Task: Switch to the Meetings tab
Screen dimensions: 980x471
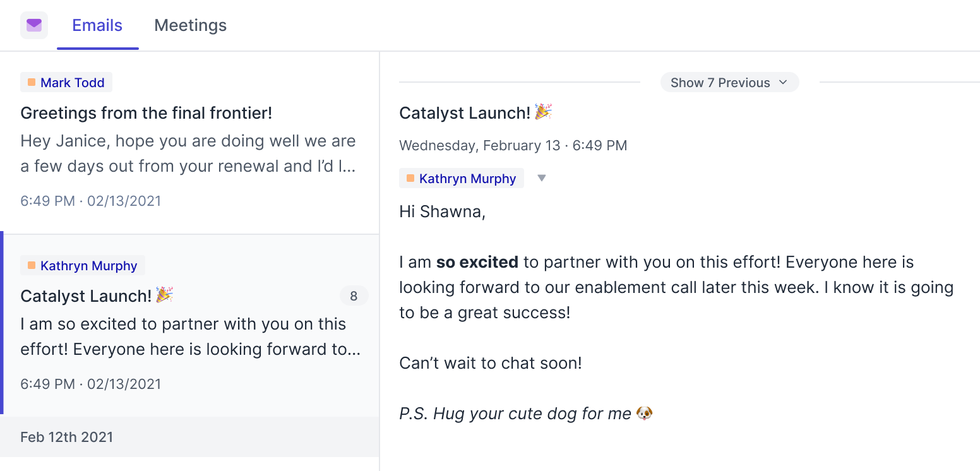Action: coord(190,25)
